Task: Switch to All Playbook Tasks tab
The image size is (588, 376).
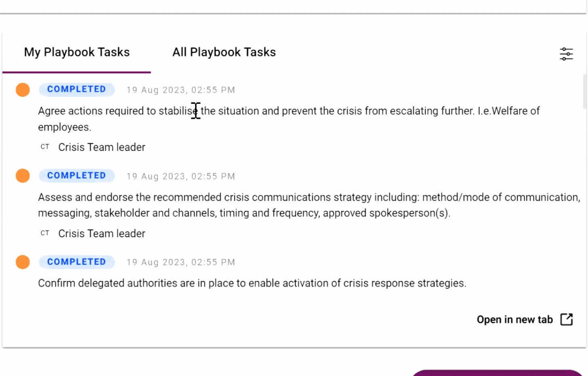Action: point(224,52)
